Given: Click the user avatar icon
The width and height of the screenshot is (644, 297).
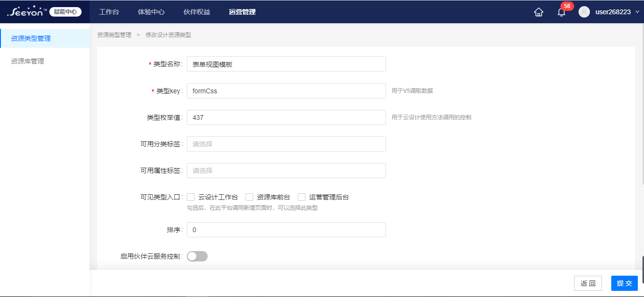Looking at the screenshot, I should 584,12.
